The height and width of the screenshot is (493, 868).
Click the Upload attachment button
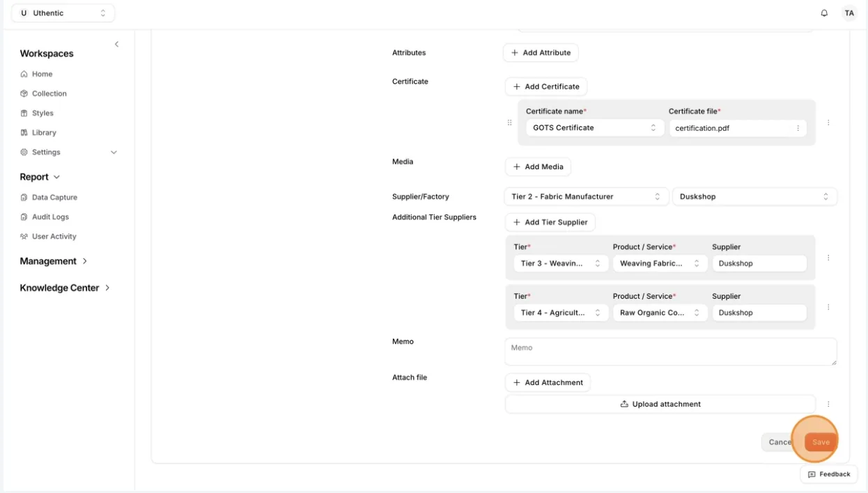click(660, 405)
